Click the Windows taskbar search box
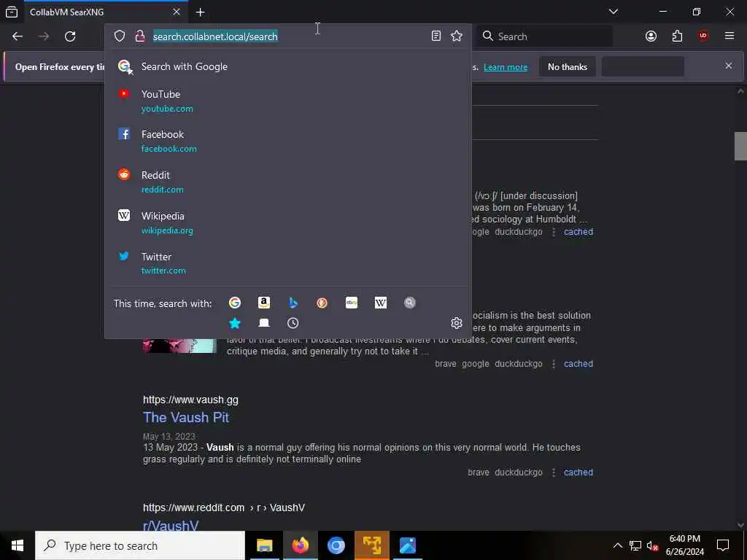Screen dimensions: 747x560 [x=140, y=545]
